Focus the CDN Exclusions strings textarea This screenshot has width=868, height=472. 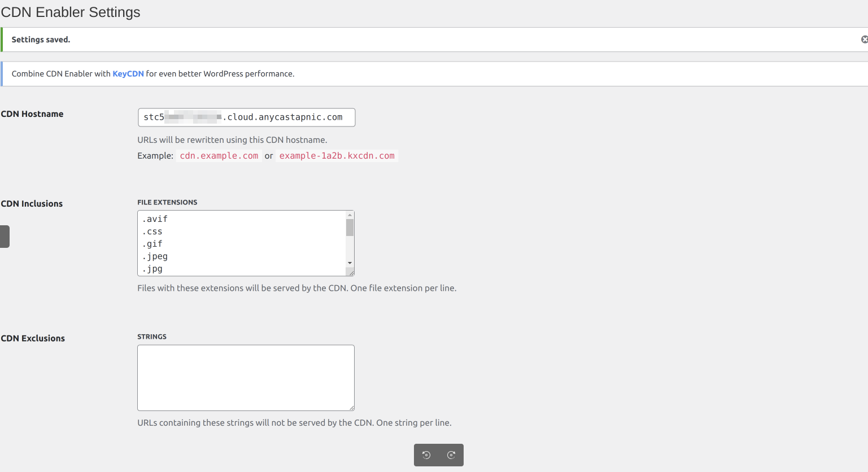click(246, 378)
